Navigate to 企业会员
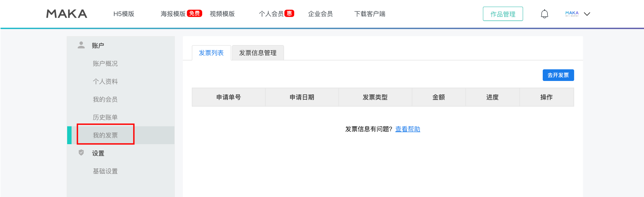 320,14
